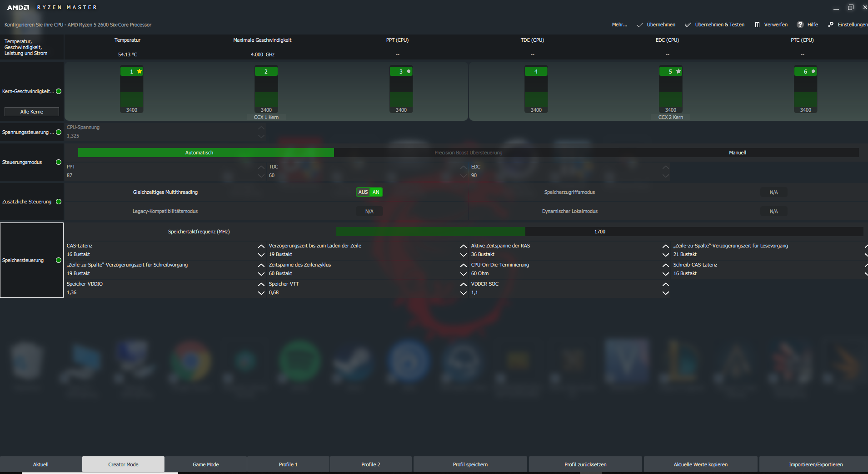Switch to Game Mode tab
The width and height of the screenshot is (868, 474).
pos(206,464)
